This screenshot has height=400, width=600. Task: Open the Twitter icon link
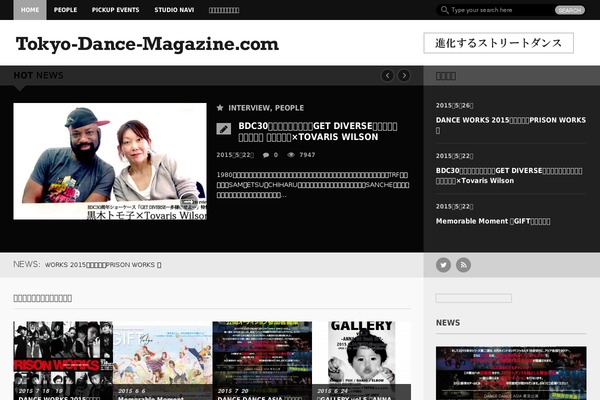pyautogui.click(x=443, y=265)
